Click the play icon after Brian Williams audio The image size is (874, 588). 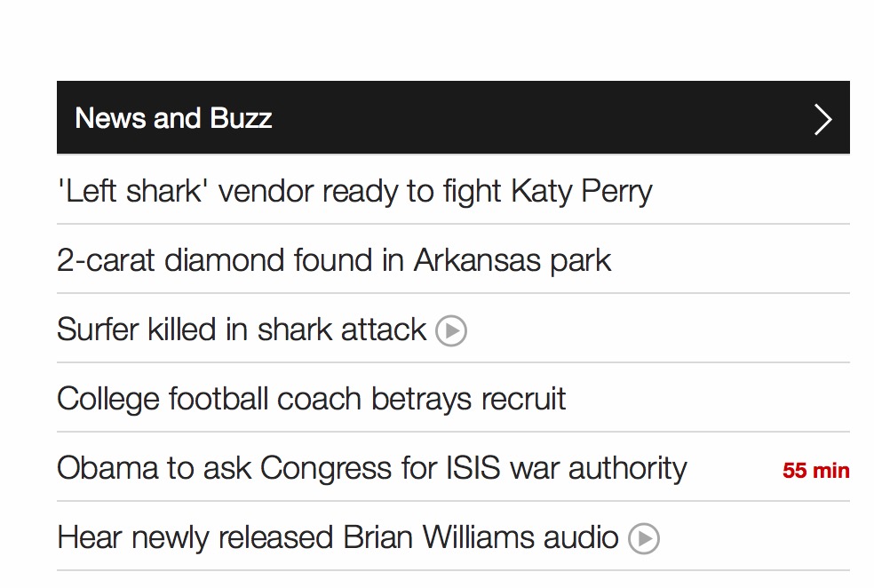tap(644, 538)
